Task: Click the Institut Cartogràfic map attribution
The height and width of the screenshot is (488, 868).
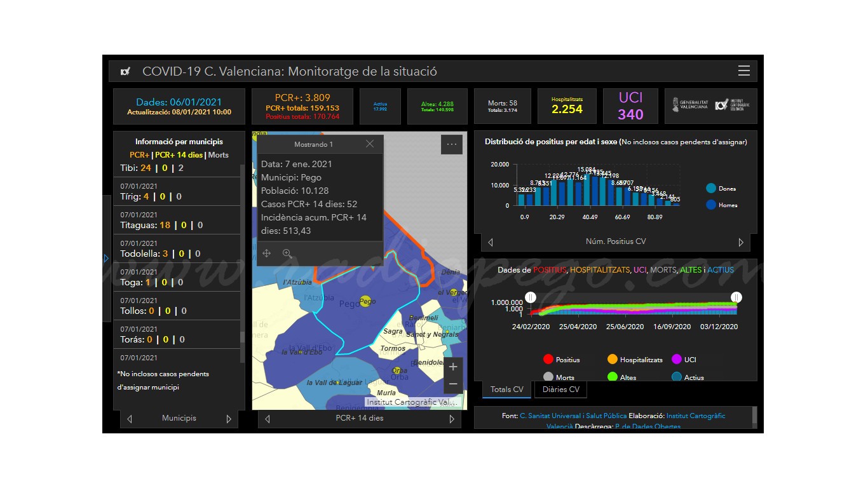Action: pyautogui.click(x=412, y=402)
